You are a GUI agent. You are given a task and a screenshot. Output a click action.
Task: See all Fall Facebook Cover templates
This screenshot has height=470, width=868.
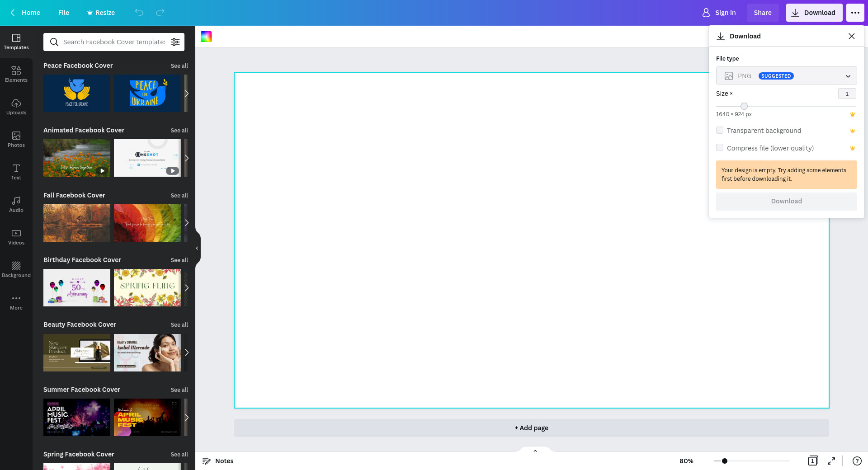click(179, 195)
